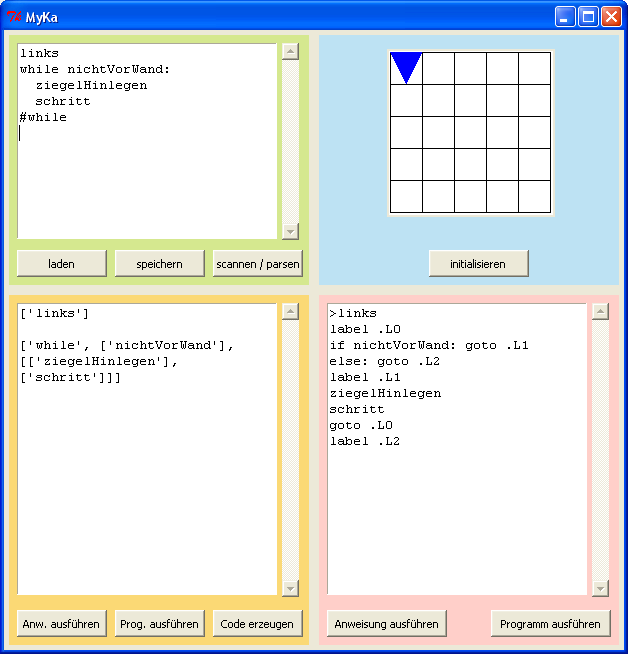Screen dimensions: 628x654
Task: Click down arrow of generated code scrollbar
Action: tap(600, 588)
